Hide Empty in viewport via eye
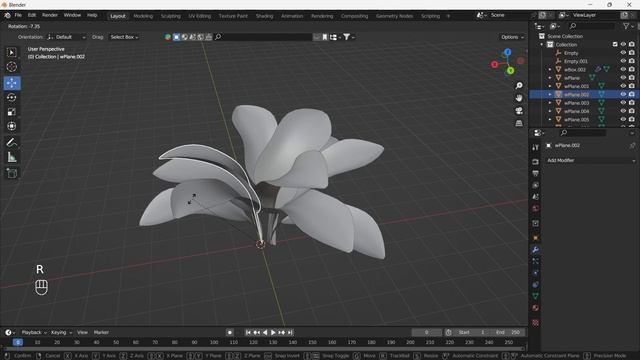The image size is (640, 360). coord(623,53)
